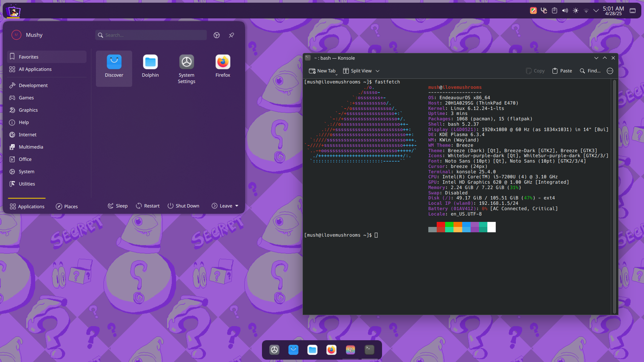
Task: Open the System category
Action: (47, 172)
